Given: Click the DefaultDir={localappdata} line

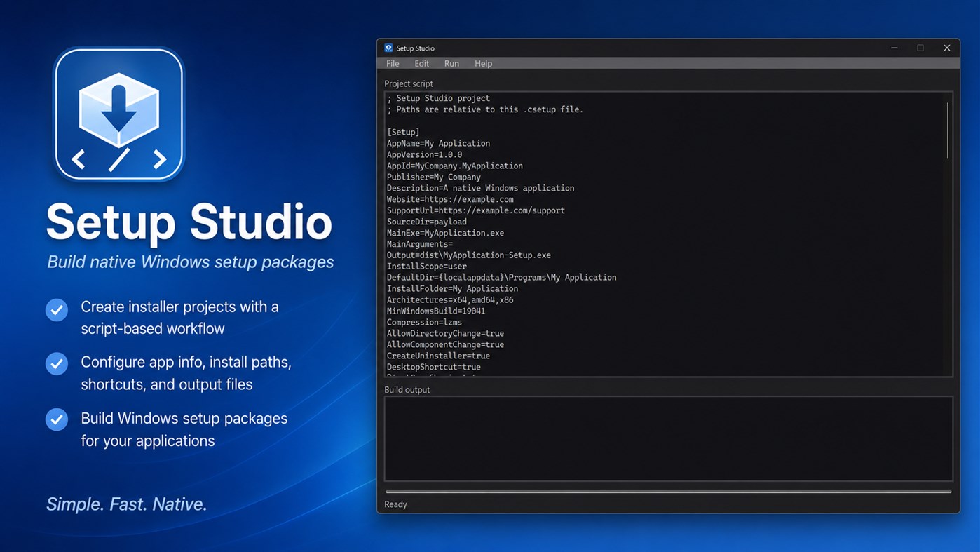Looking at the screenshot, I should (x=502, y=277).
